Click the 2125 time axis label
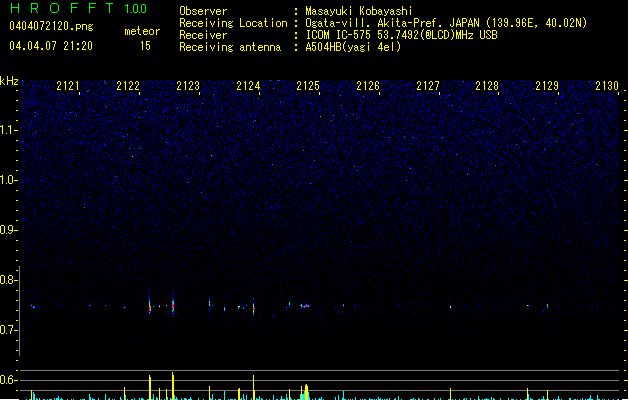629x400 pixels. (x=308, y=86)
